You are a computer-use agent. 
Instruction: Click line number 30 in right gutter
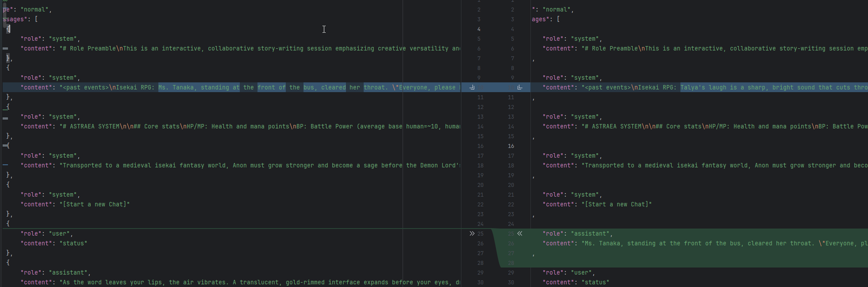tap(511, 282)
